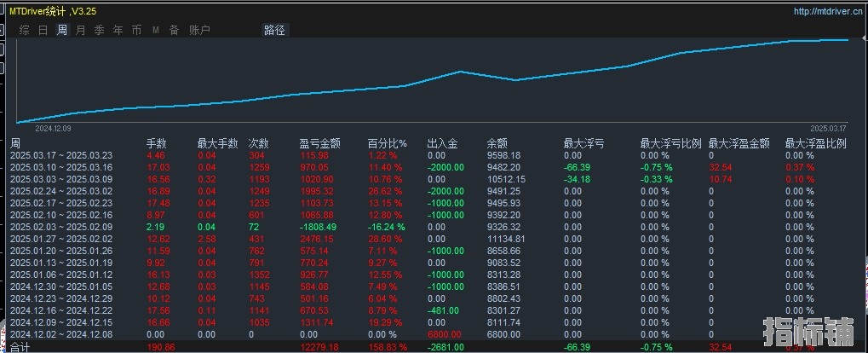Viewport: 868px width, 353px height.
Task: Click the 10512.15 balance value
Action: (506, 180)
